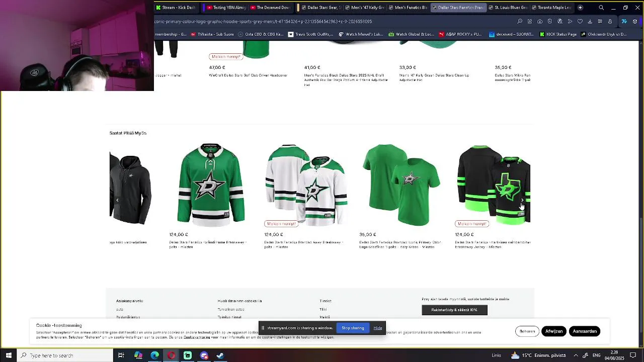Click the previous arrow in the product carousel
The width and height of the screenshot is (644, 362).
(117, 200)
